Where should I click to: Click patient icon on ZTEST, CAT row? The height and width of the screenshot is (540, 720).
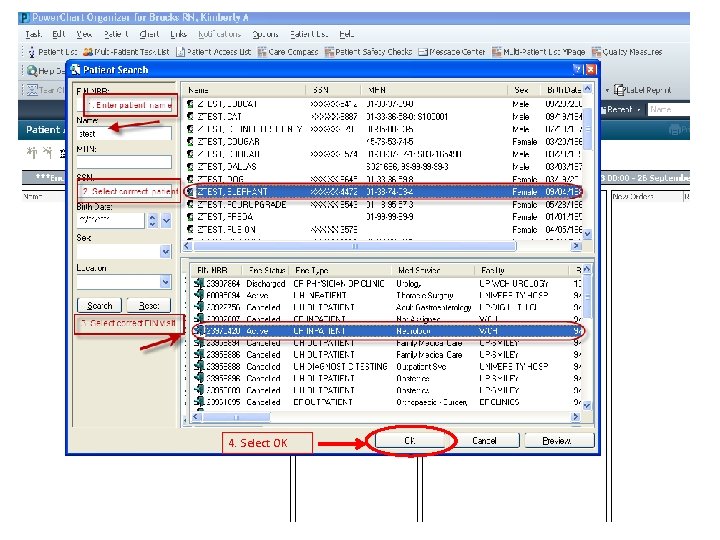coord(190,117)
